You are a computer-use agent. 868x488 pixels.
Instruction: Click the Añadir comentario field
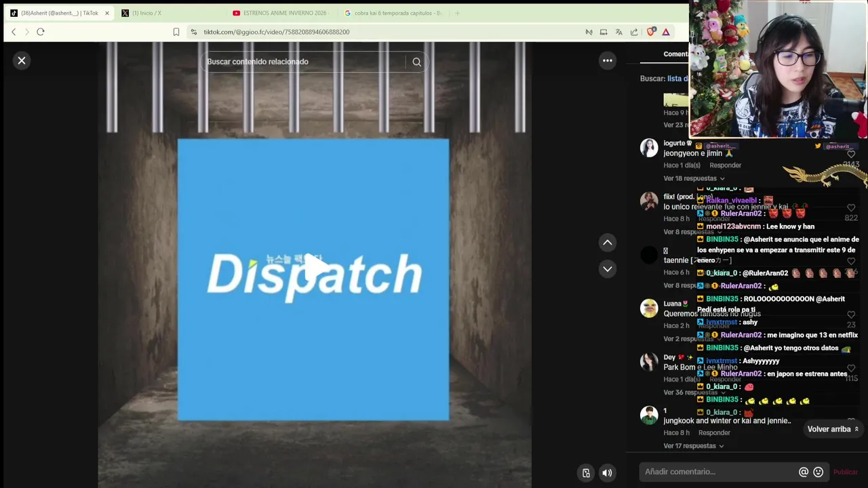click(x=719, y=472)
